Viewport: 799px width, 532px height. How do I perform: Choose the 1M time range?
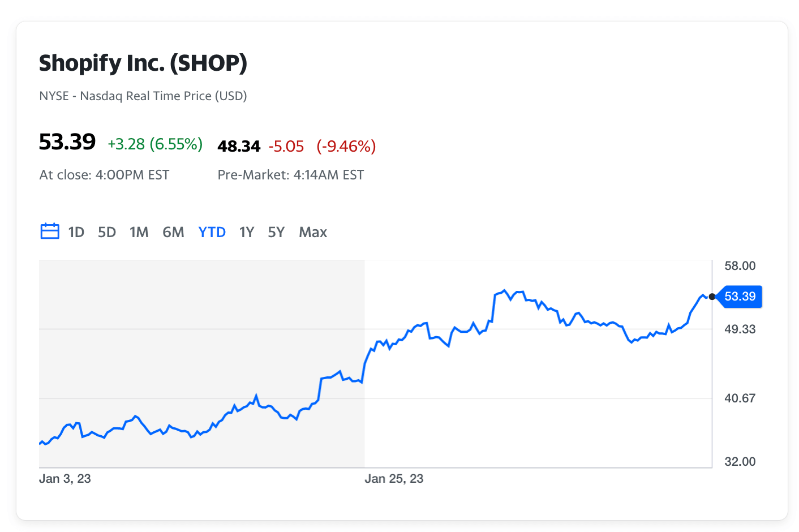pyautogui.click(x=139, y=232)
